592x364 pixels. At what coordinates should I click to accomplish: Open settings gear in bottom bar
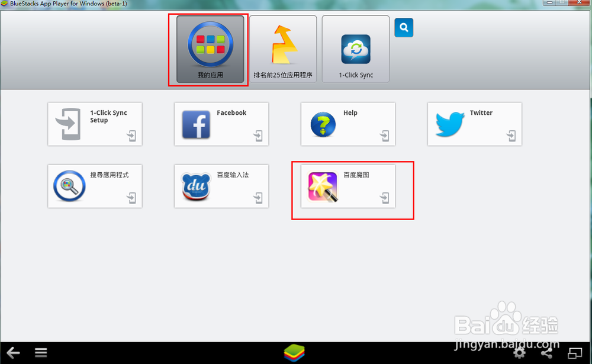[x=520, y=353]
